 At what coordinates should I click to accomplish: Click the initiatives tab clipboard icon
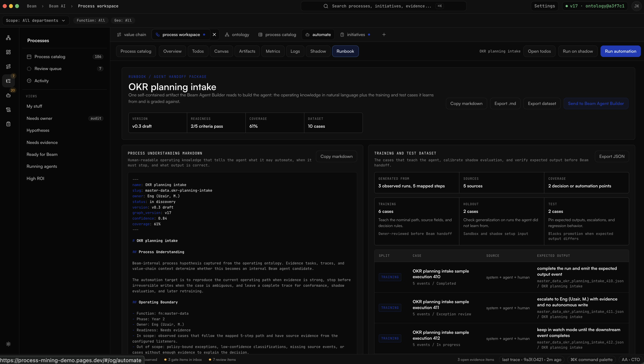click(x=342, y=35)
